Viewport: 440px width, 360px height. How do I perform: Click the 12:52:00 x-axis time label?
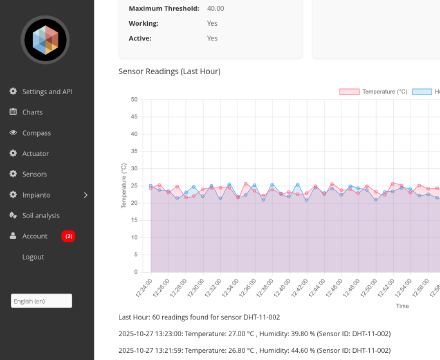386,288
